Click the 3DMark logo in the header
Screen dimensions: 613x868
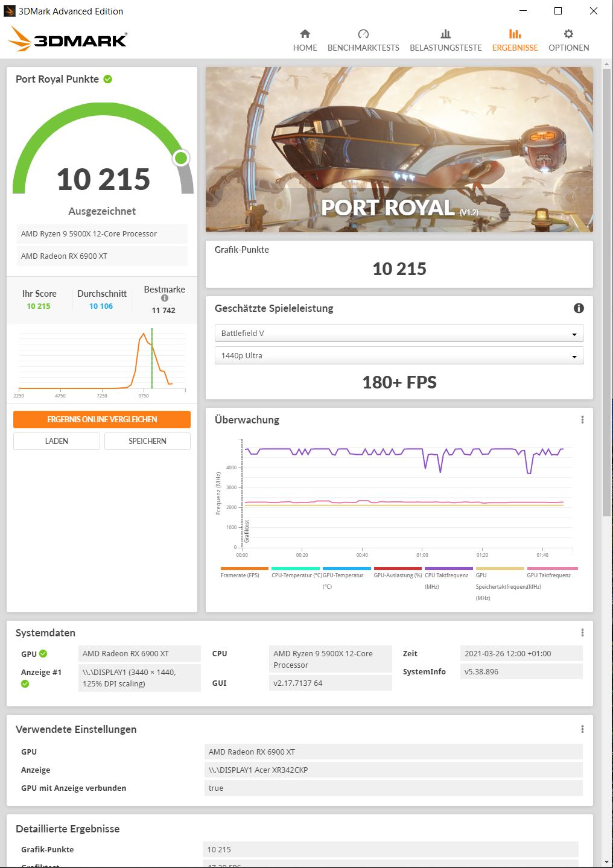click(68, 39)
